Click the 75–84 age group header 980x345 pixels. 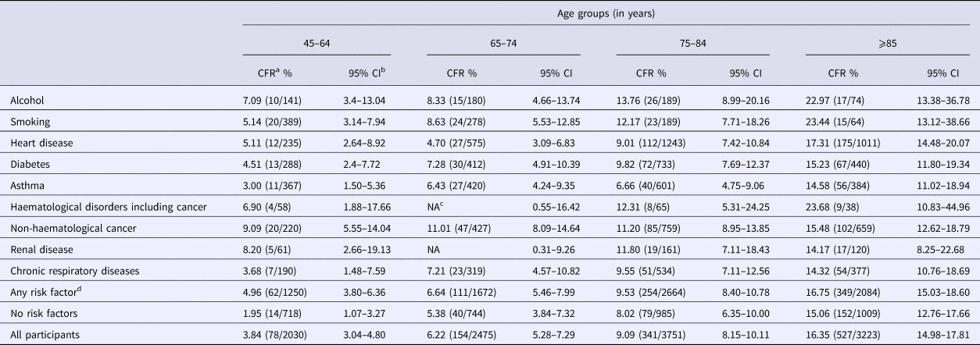pyautogui.click(x=692, y=43)
